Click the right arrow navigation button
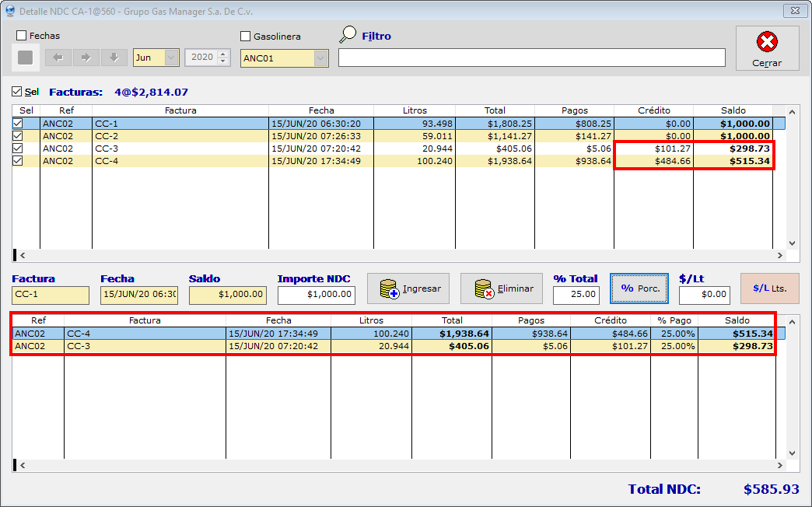This screenshot has height=507, width=812. (86, 58)
